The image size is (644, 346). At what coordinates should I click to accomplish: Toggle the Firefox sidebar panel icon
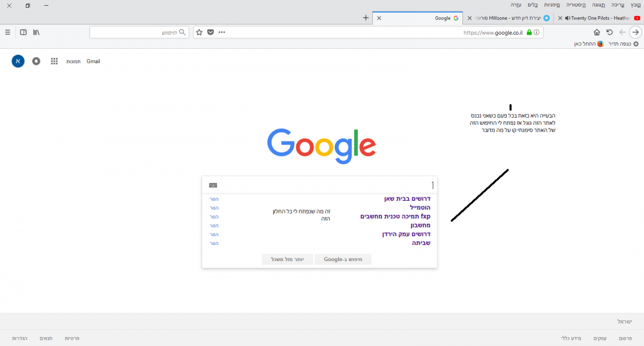click(23, 32)
